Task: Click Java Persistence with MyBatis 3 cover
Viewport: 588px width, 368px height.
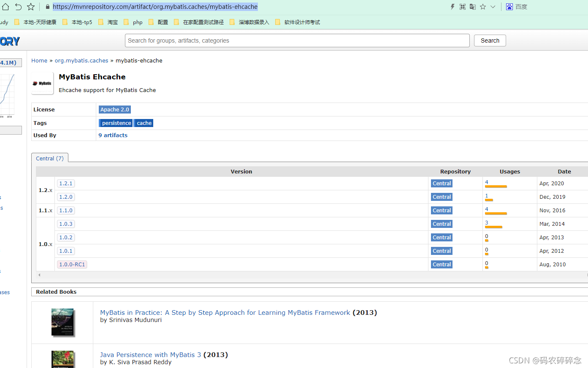Action: pyautogui.click(x=62, y=359)
